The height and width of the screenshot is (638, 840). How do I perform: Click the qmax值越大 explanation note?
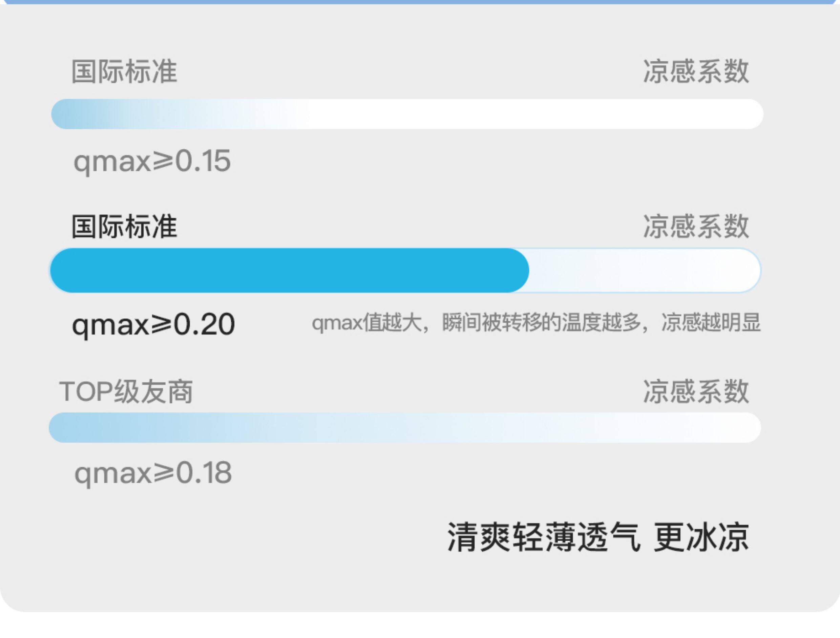coord(535,323)
